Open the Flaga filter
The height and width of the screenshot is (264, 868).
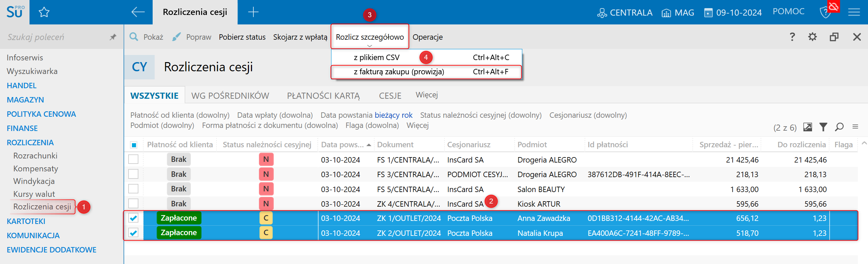[372, 125]
